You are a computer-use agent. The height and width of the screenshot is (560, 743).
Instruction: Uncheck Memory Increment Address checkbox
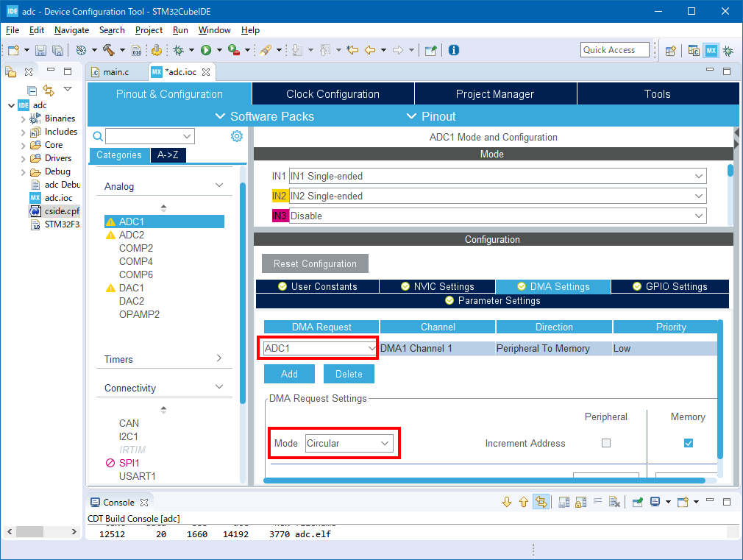[x=688, y=443]
